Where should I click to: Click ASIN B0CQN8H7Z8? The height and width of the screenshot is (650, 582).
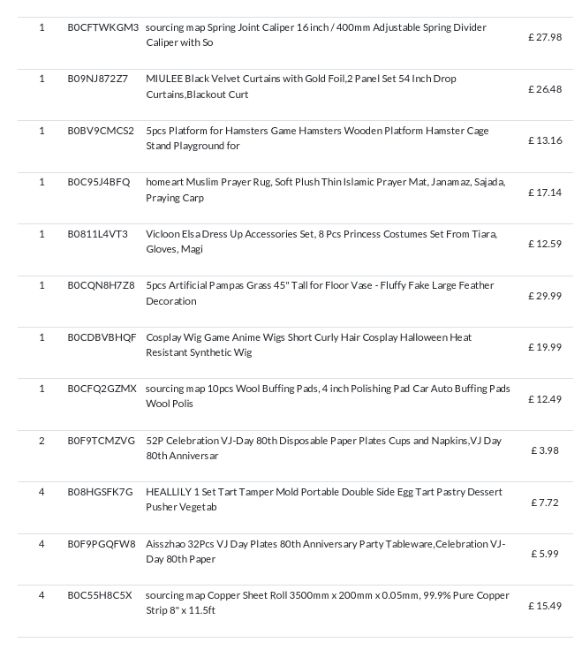click(101, 286)
